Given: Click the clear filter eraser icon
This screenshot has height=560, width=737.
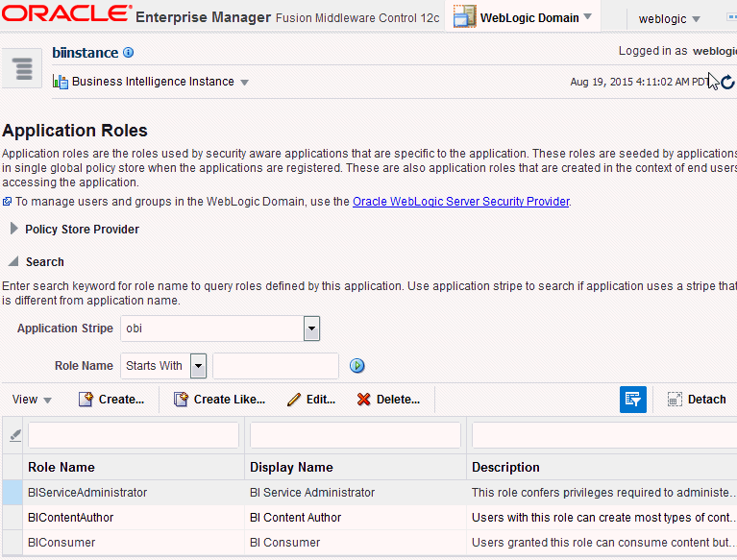Looking at the screenshot, I should (x=15, y=435).
